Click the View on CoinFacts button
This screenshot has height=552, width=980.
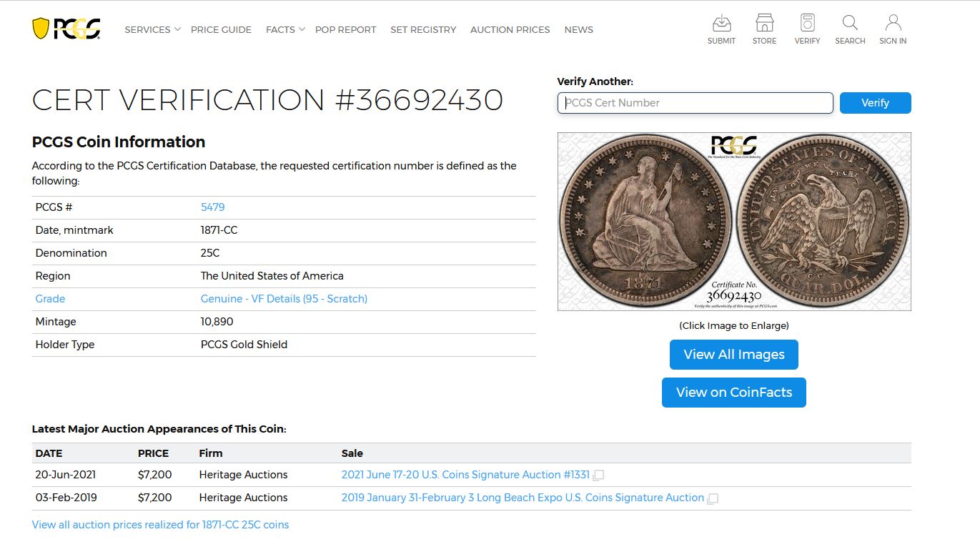click(734, 393)
